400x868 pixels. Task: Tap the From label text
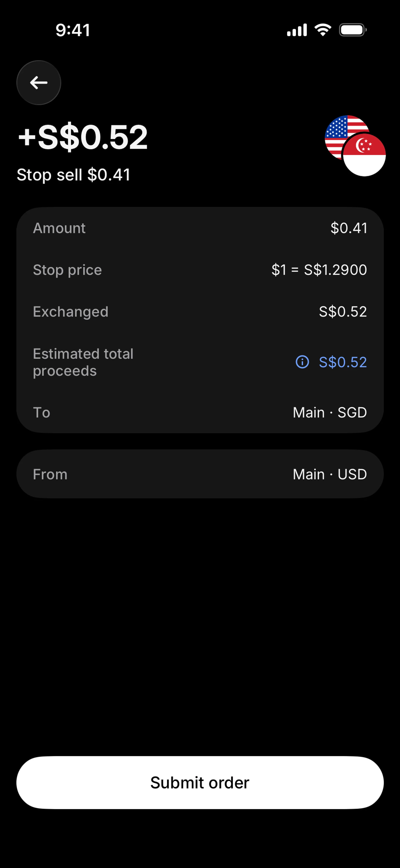click(x=50, y=474)
